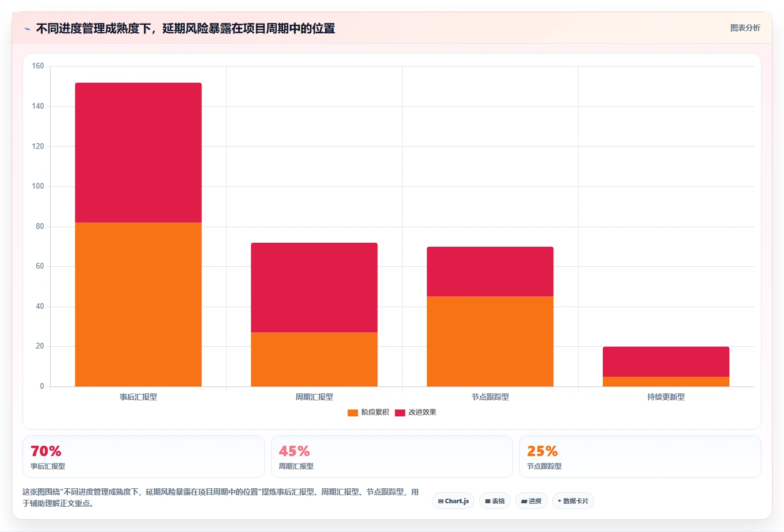Click the 80 y-axis value

(40, 226)
